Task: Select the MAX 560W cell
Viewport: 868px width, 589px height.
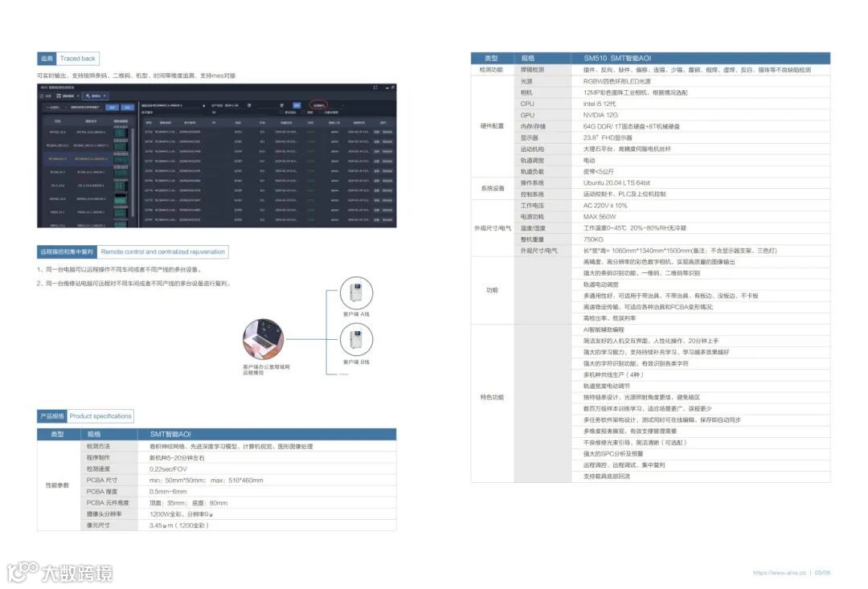Action: tap(701, 217)
